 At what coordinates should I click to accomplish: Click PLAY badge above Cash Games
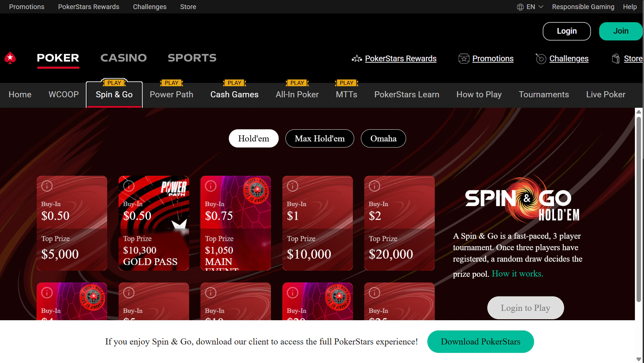(235, 83)
